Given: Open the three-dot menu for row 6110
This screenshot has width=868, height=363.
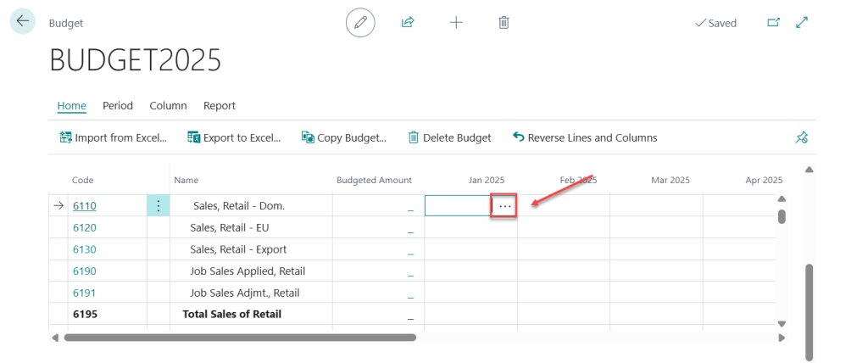Looking at the screenshot, I should pos(159,206).
